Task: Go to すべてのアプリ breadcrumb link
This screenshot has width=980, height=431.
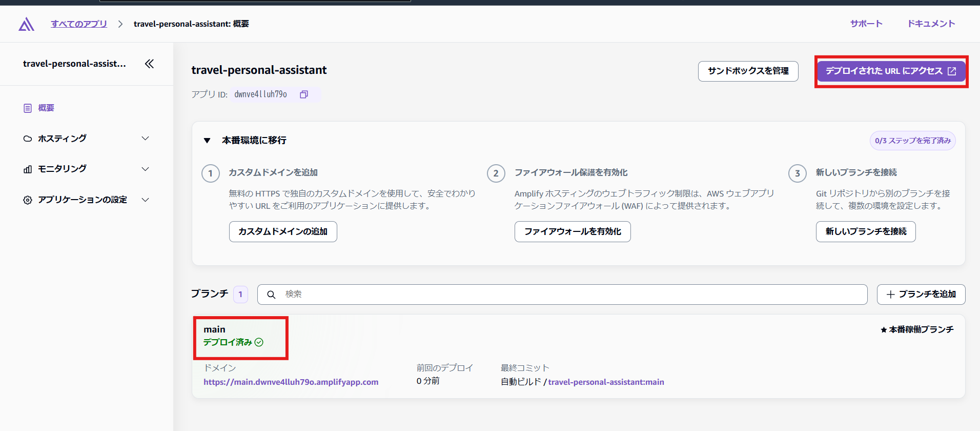Action: [x=79, y=24]
